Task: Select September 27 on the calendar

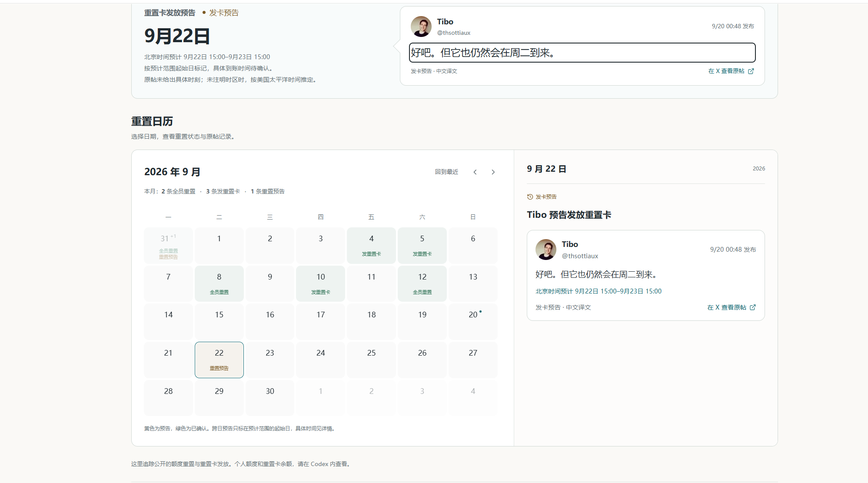Action: (473, 360)
